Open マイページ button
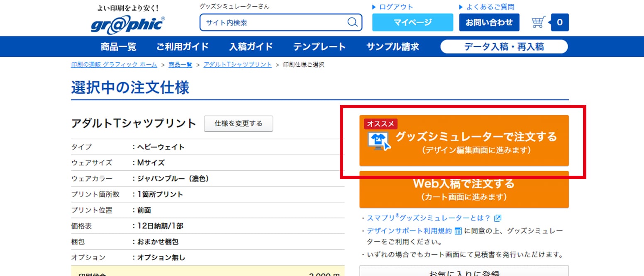The image size is (644, 276). coord(412,22)
